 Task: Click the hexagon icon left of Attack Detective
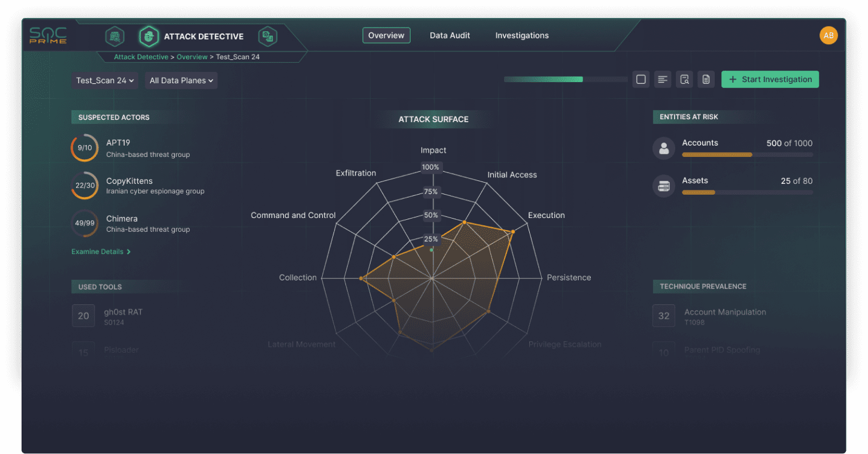tap(114, 37)
